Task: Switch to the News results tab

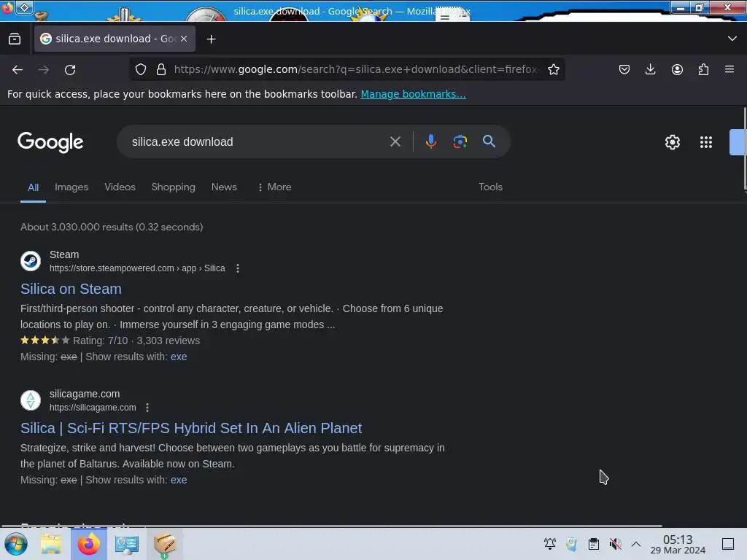Action: tap(224, 187)
